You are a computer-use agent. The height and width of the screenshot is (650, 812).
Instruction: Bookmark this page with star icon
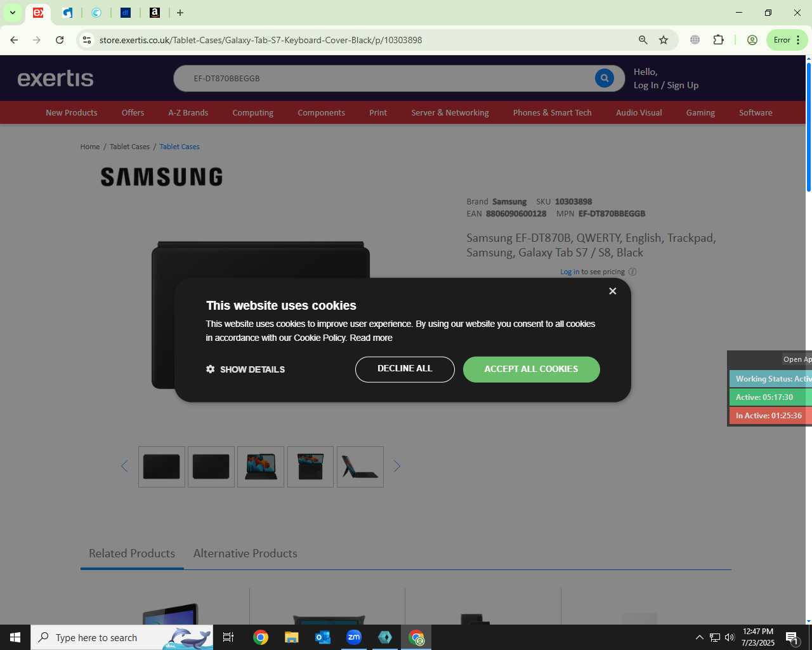[664, 40]
